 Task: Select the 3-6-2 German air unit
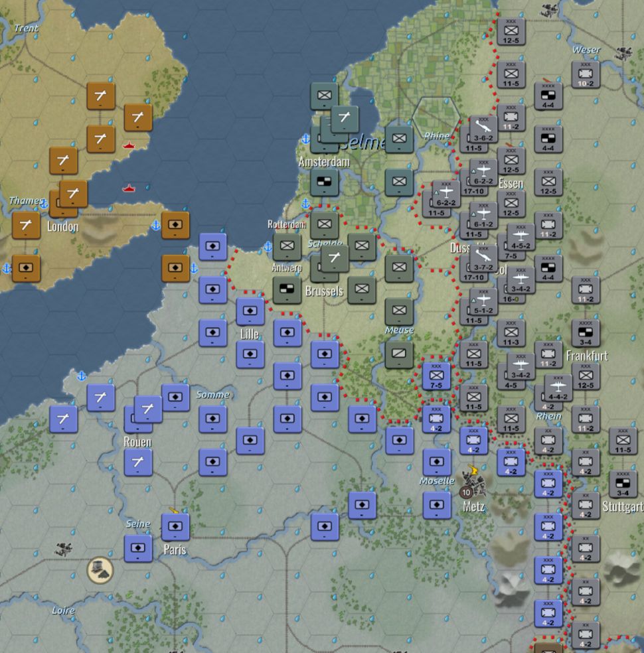point(483,129)
